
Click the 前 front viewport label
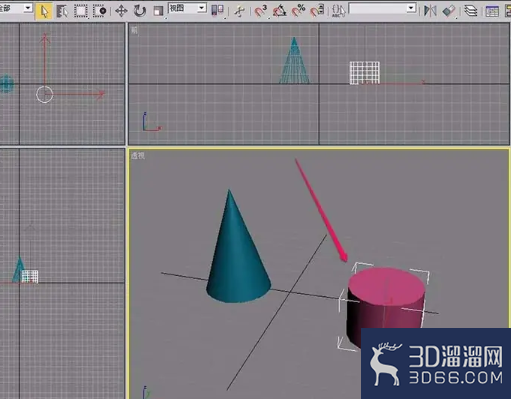point(134,30)
